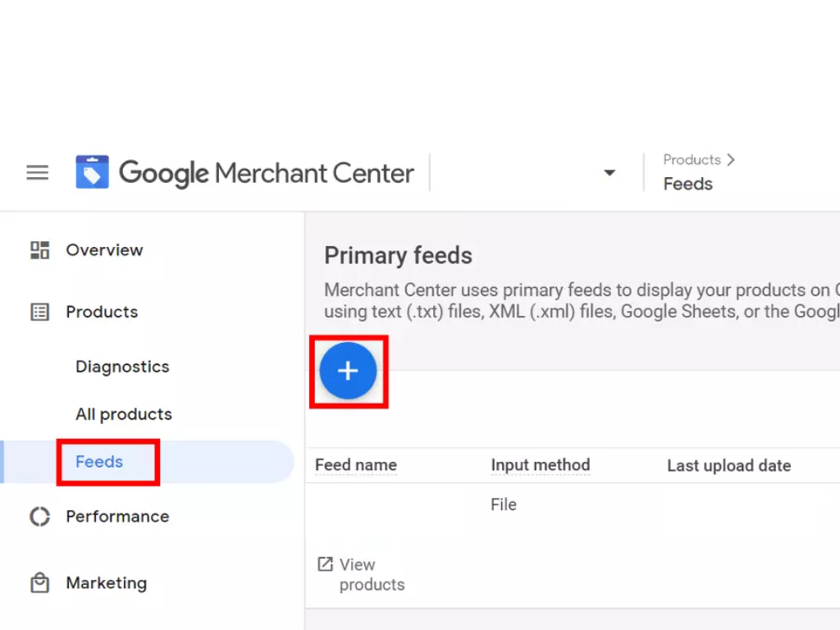
Task: Click the Products list icon
Action: [x=39, y=312]
